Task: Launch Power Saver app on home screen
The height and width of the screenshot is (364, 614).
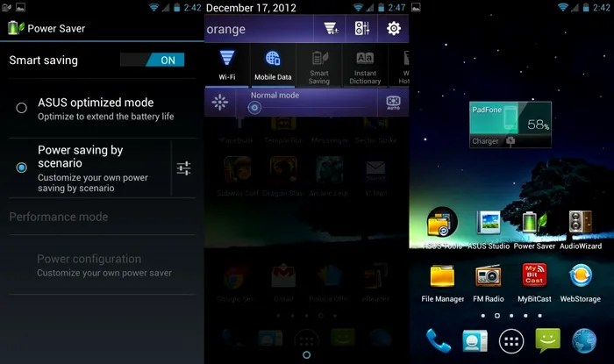Action: (x=534, y=228)
